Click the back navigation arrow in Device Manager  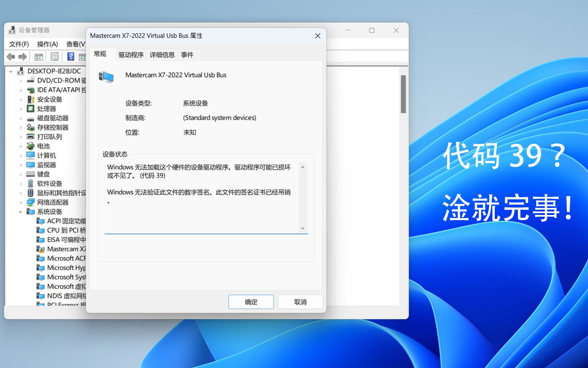[10, 57]
